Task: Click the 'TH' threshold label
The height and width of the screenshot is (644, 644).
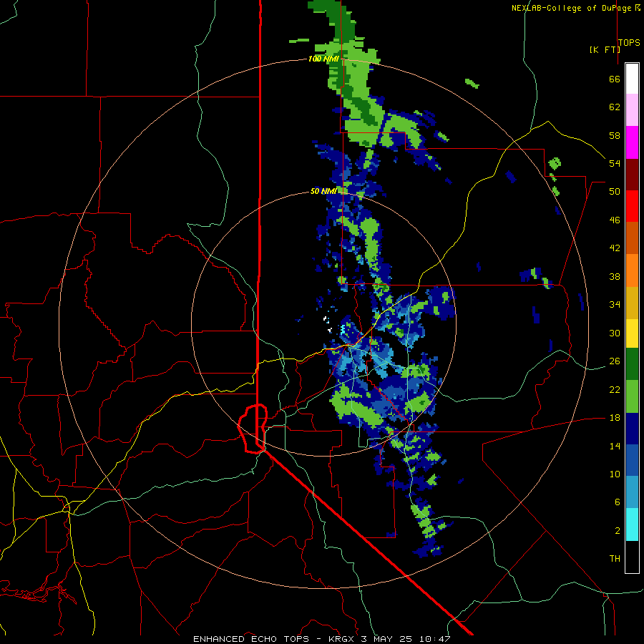Action: tap(615, 559)
